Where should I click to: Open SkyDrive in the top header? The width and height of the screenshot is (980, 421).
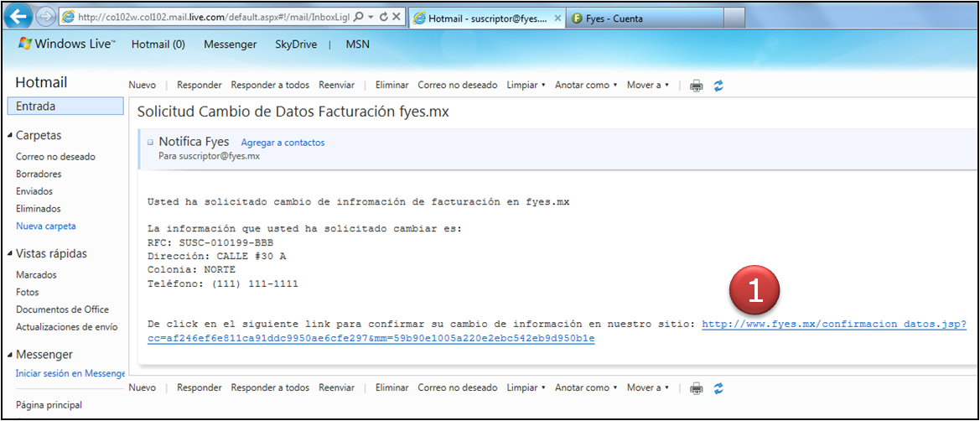[x=296, y=44]
